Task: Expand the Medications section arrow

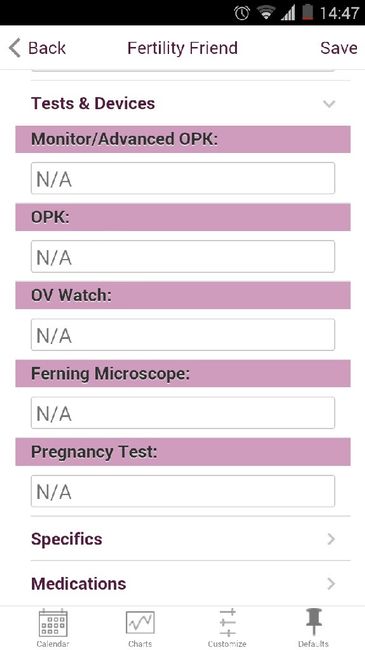Action: (x=331, y=584)
